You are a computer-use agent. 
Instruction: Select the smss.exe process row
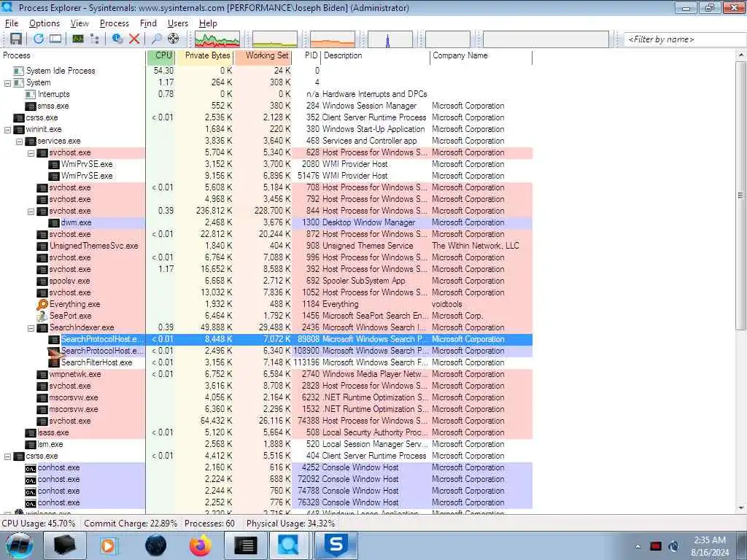[x=266, y=106]
